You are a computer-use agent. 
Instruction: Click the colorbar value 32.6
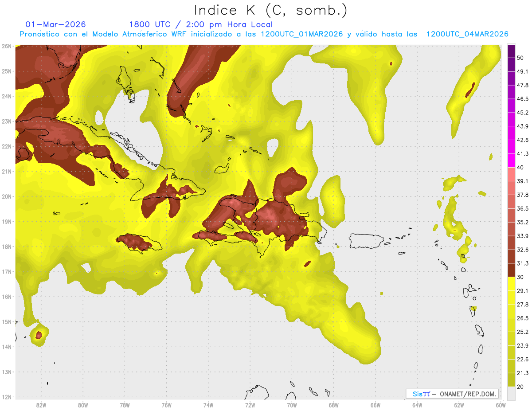point(523,250)
